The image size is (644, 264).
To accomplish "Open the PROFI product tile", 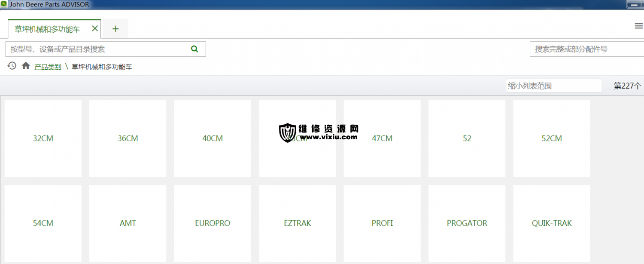I will pos(382,223).
